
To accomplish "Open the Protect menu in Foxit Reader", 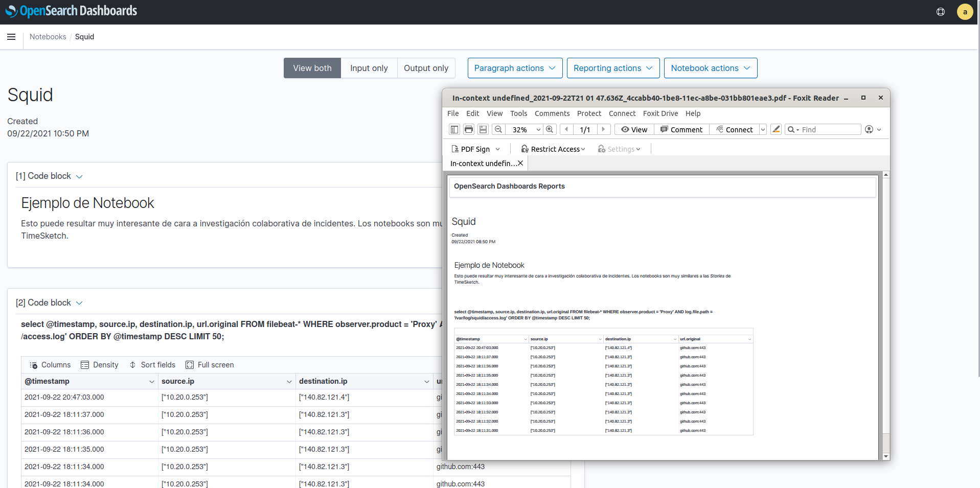I will pyautogui.click(x=589, y=113).
